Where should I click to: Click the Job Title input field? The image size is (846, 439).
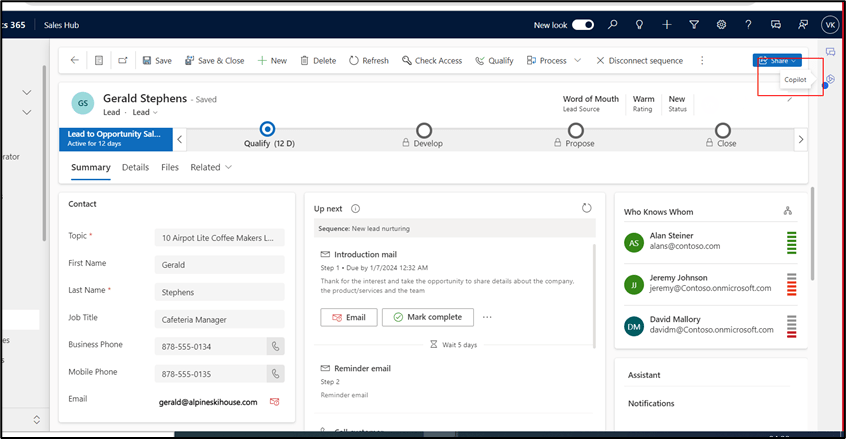[x=220, y=319]
